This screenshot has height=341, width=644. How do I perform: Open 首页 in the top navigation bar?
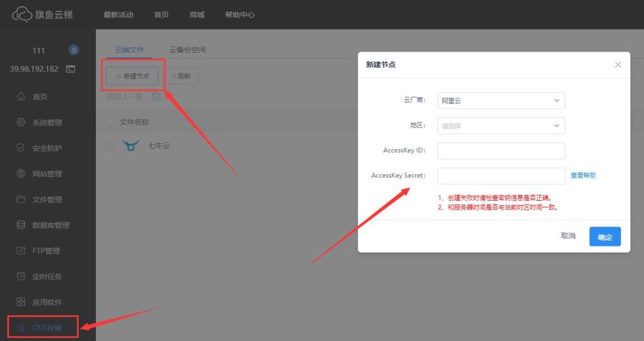tap(162, 15)
